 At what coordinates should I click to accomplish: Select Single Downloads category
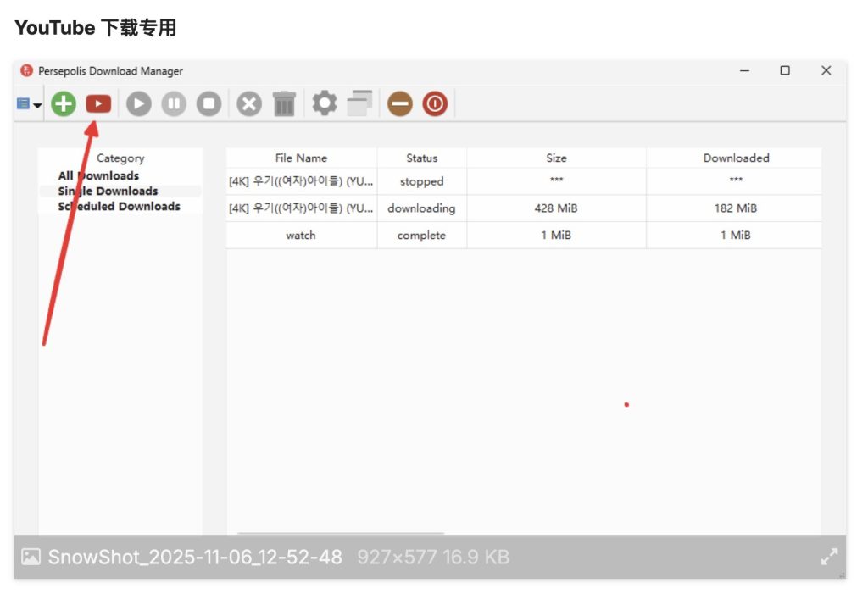108,191
